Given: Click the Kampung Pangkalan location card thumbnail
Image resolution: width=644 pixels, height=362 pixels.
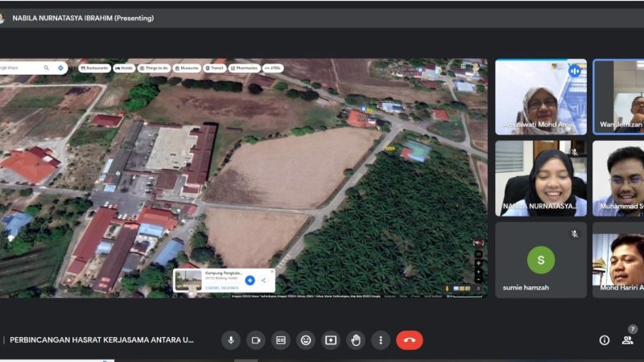Looking at the screenshot, I should point(187,280).
